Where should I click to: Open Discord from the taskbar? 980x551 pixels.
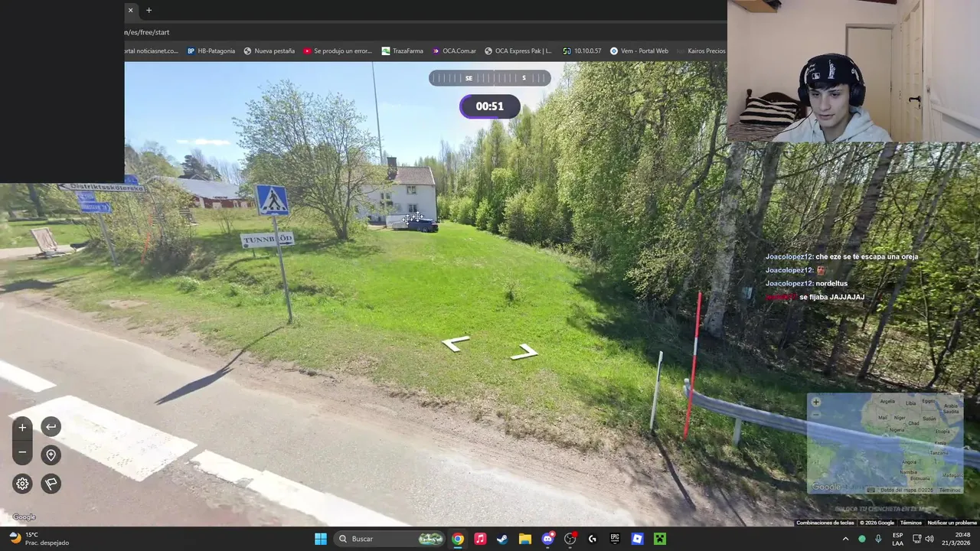[547, 539]
